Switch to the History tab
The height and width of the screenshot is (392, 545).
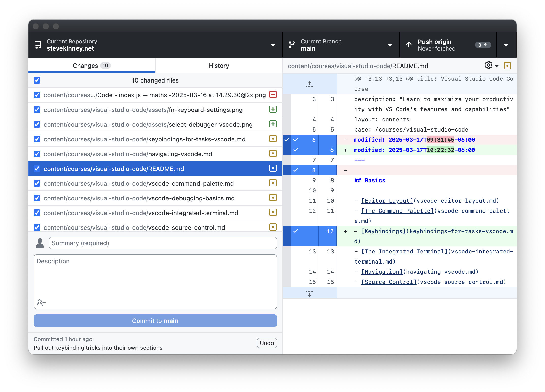[218, 66]
